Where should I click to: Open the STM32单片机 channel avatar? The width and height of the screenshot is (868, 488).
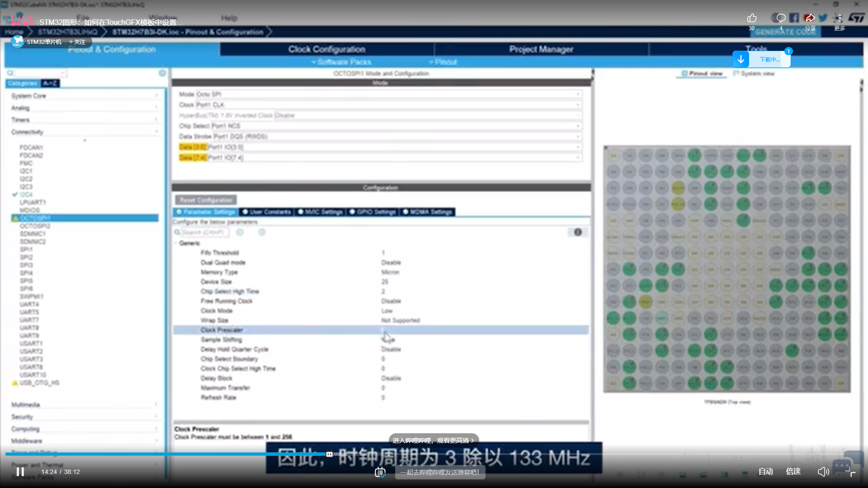[18, 42]
